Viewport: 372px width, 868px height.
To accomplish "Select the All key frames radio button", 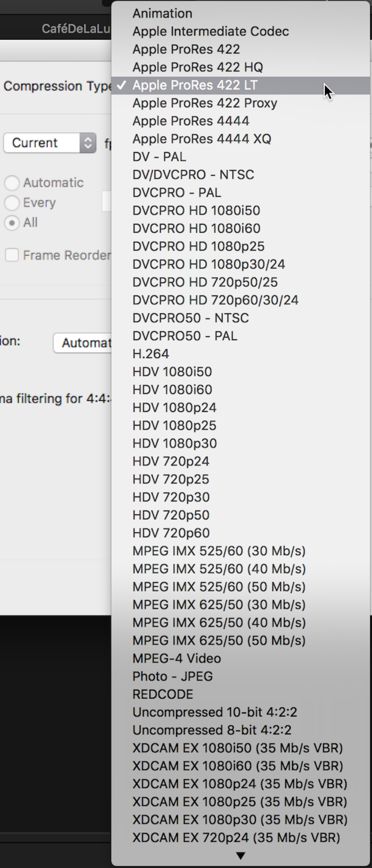I will (x=12, y=223).
